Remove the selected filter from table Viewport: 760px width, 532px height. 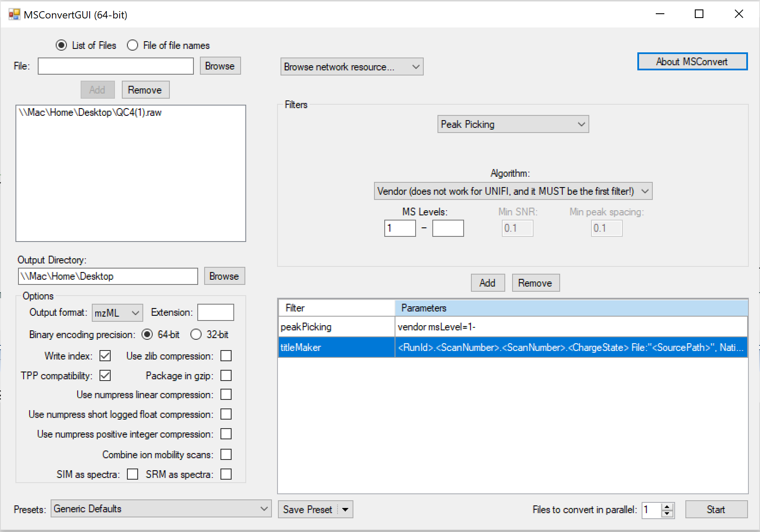pyautogui.click(x=536, y=283)
